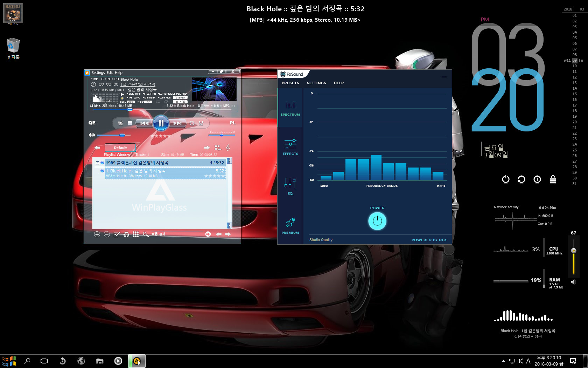
Task: Click the Copy File option
Action: [x=164, y=98]
